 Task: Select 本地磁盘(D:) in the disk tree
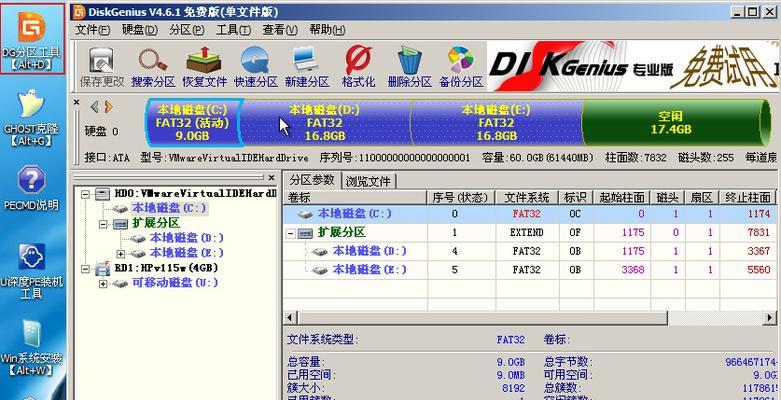[x=187, y=238]
